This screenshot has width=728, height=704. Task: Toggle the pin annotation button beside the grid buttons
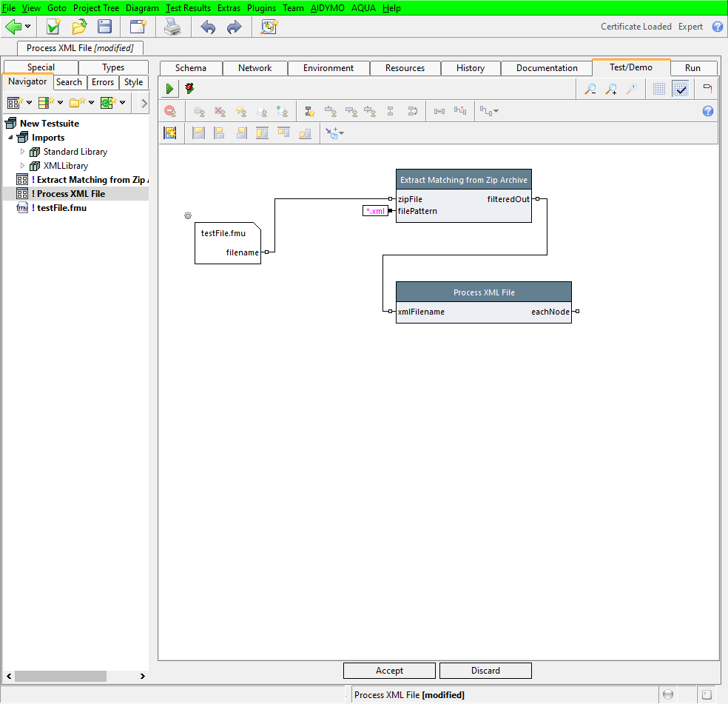click(x=707, y=89)
